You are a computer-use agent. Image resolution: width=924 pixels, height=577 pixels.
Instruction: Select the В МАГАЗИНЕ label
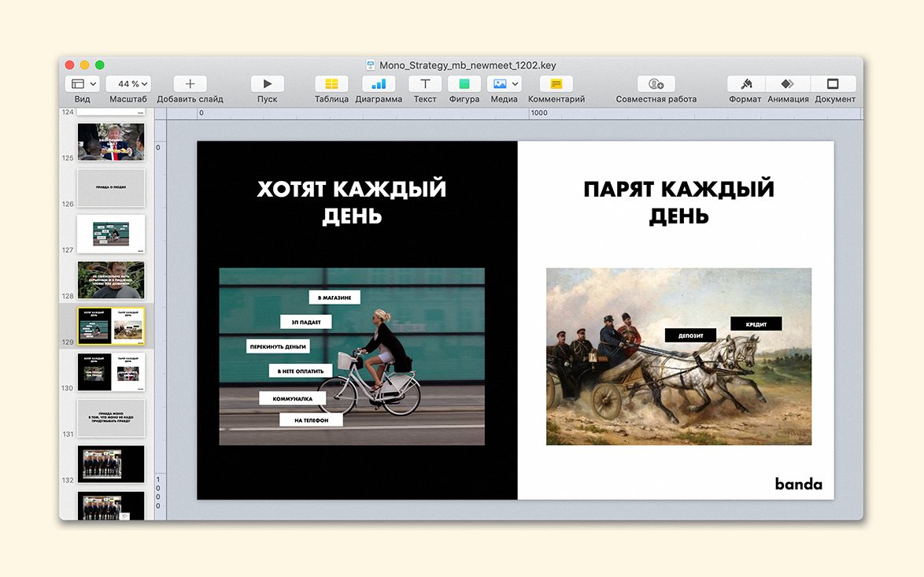click(x=334, y=298)
